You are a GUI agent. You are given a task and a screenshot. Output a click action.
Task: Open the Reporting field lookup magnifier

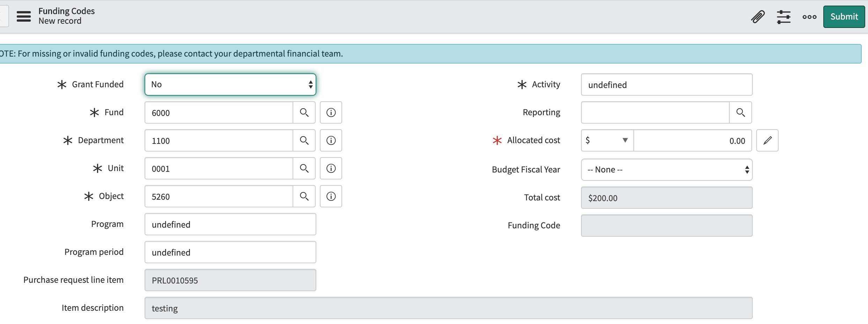[740, 112]
